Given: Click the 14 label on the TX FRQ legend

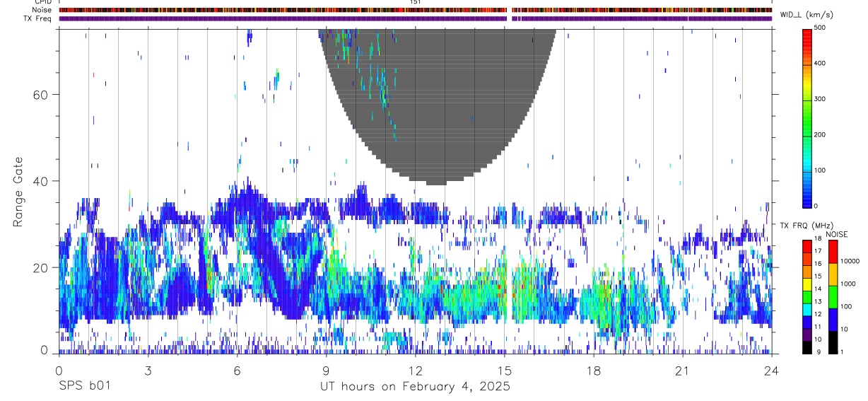Looking at the screenshot, I should (816, 289).
